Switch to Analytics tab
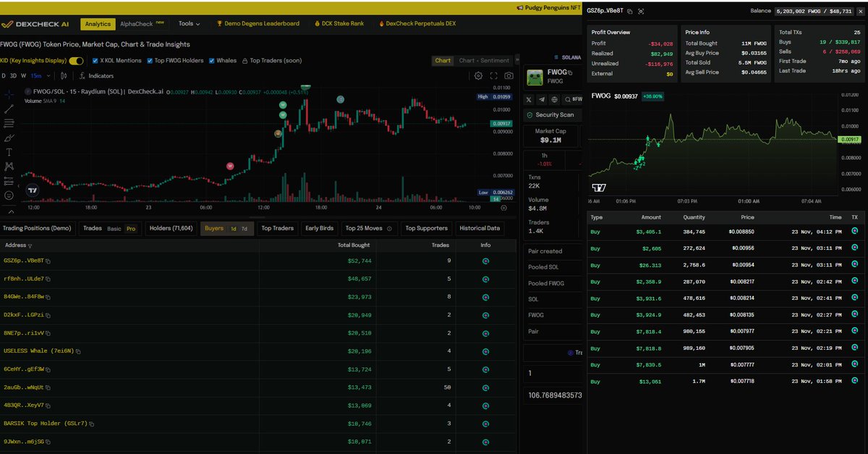The height and width of the screenshot is (454, 868). [98, 24]
